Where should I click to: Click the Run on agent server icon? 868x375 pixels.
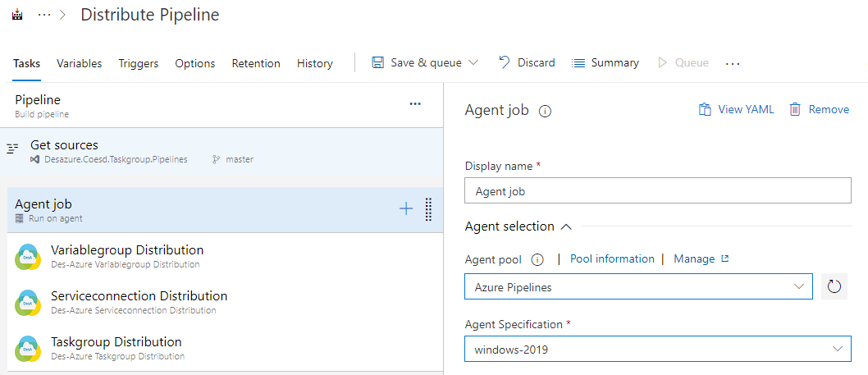[20, 219]
